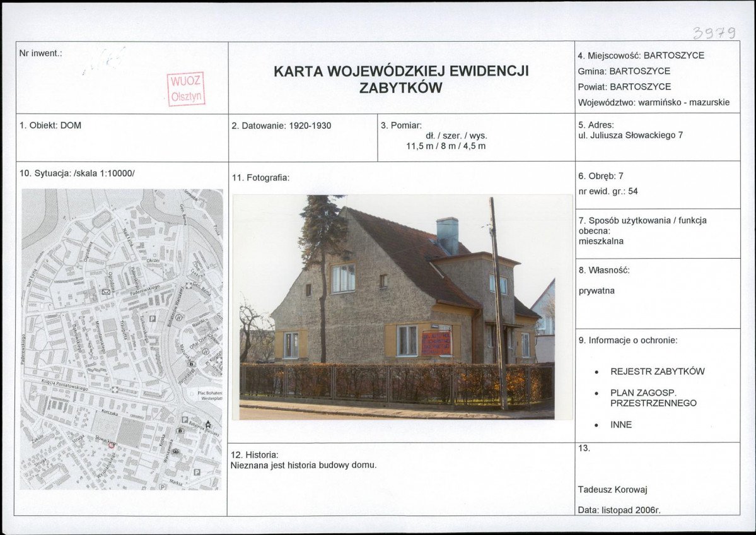The height and width of the screenshot is (535, 756).
Task: Click the red WUOZ Olsztyn stamp
Action: [186, 89]
